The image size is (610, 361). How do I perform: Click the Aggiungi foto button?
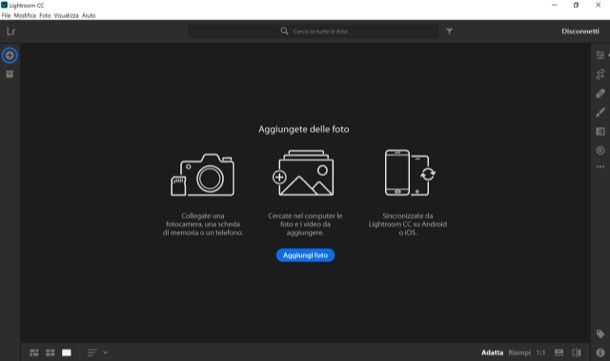[305, 255]
